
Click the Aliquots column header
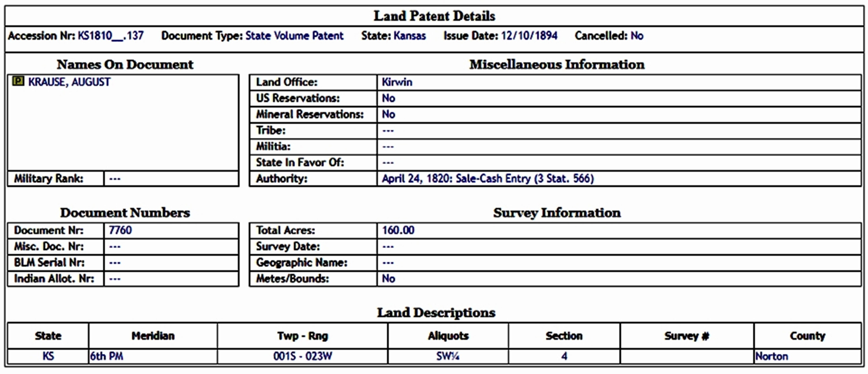click(x=448, y=336)
